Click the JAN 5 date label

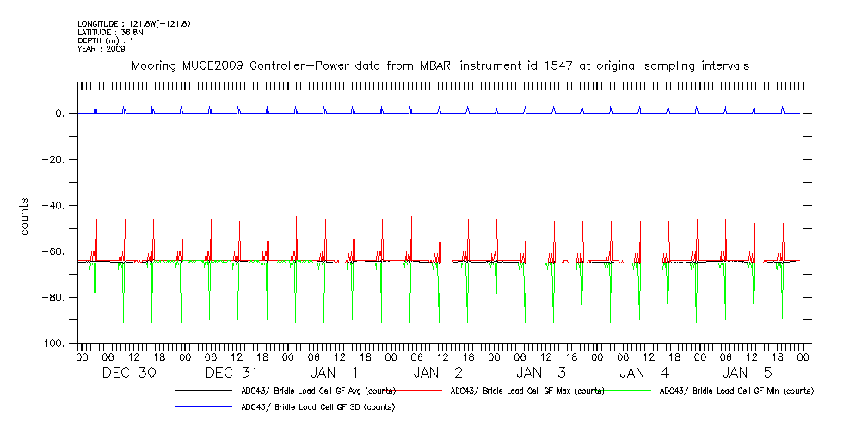click(748, 373)
